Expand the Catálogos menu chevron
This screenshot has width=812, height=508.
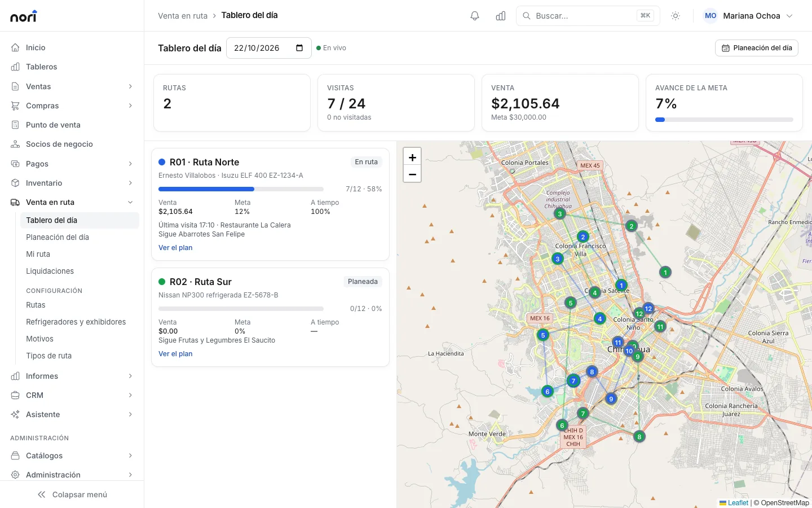[130, 456]
